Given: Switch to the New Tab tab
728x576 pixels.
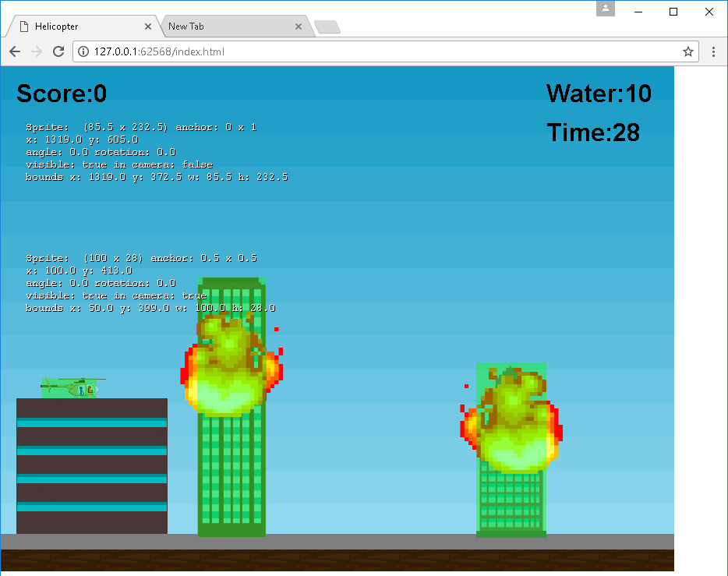Looking at the screenshot, I should pyautogui.click(x=226, y=27).
